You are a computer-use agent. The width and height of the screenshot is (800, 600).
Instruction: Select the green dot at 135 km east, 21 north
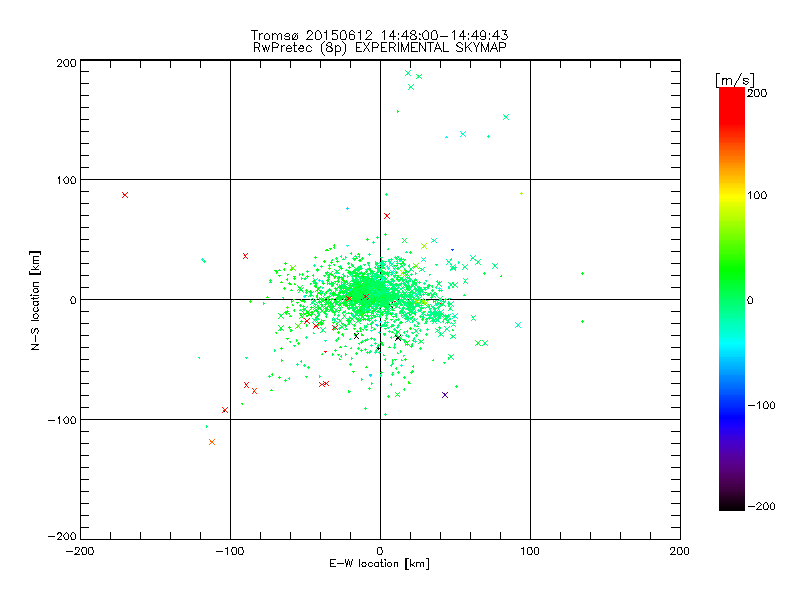582,273
